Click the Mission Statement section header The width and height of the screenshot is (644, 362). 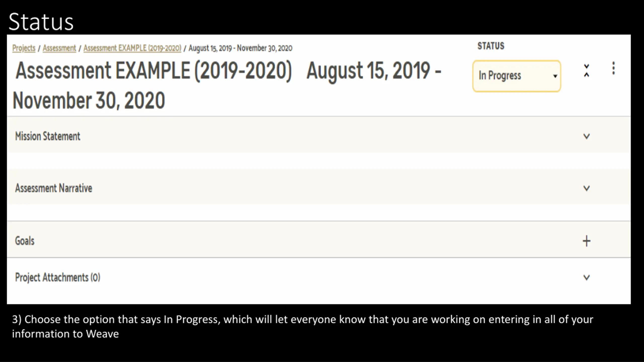click(x=319, y=136)
